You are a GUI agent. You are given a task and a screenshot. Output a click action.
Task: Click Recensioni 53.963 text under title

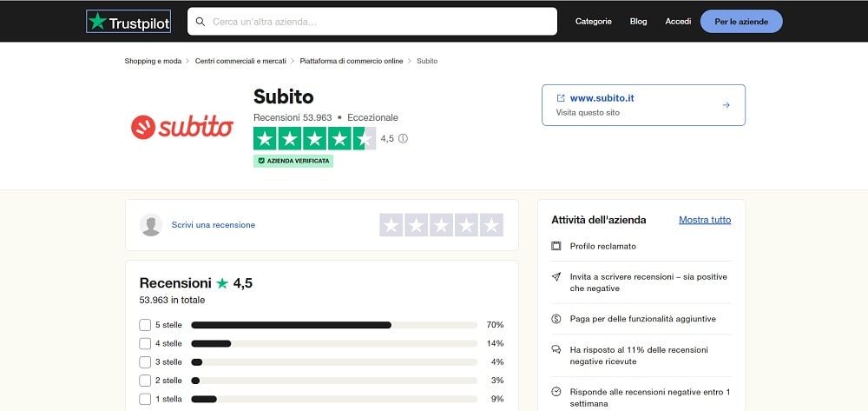[293, 117]
